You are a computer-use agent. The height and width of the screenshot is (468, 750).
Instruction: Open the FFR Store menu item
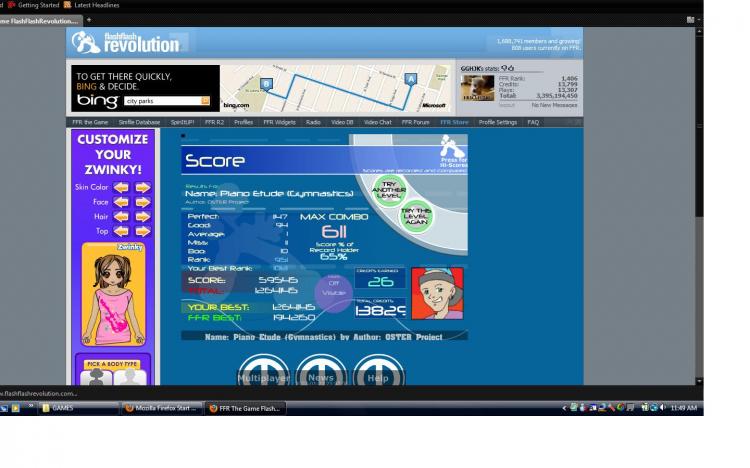454,123
